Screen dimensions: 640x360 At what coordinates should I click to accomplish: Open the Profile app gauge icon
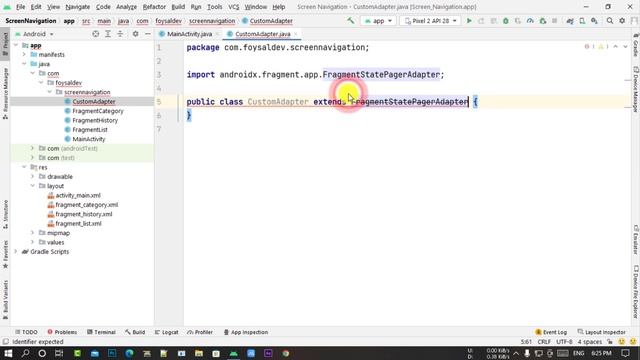tap(530, 20)
